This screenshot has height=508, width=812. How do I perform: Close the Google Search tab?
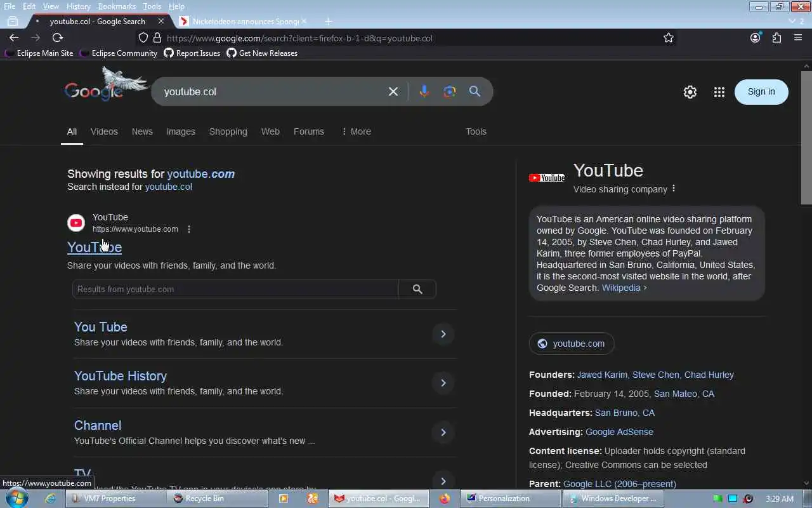tap(161, 21)
